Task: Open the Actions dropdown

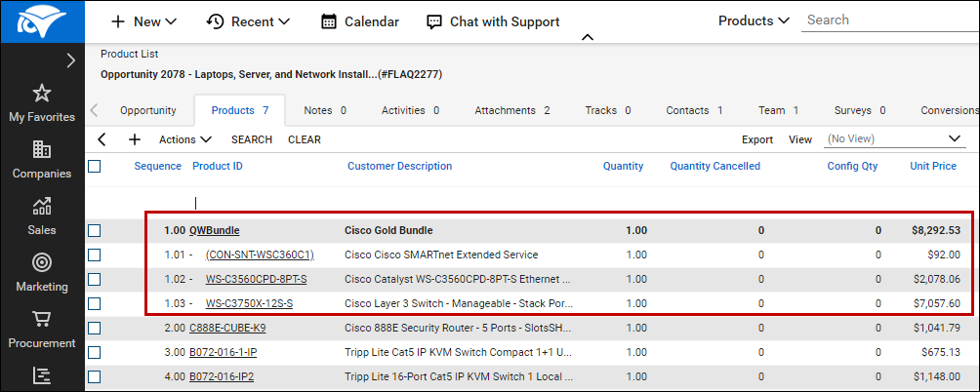Action: [185, 139]
